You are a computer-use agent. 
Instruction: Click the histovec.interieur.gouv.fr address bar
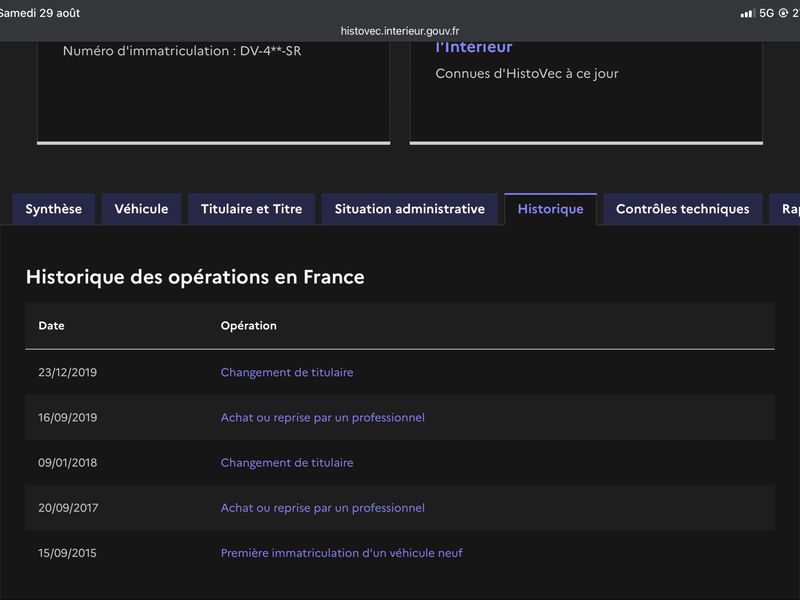(x=400, y=31)
